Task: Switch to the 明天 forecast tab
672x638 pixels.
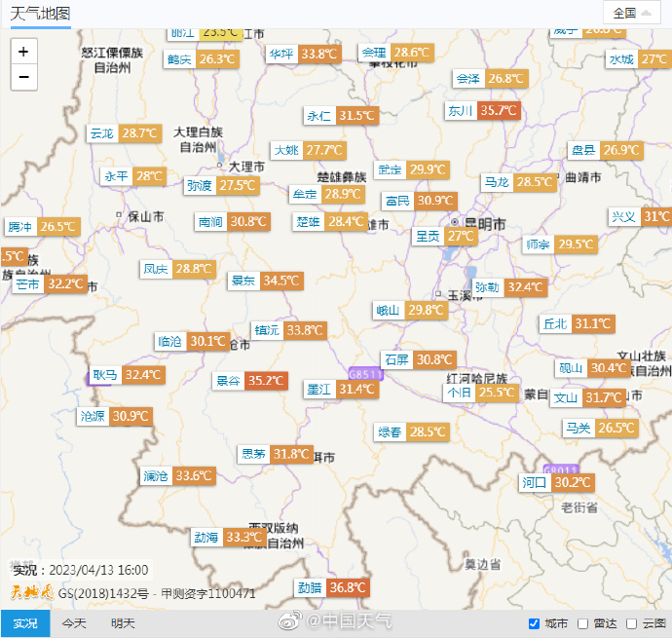Action: click(x=123, y=623)
